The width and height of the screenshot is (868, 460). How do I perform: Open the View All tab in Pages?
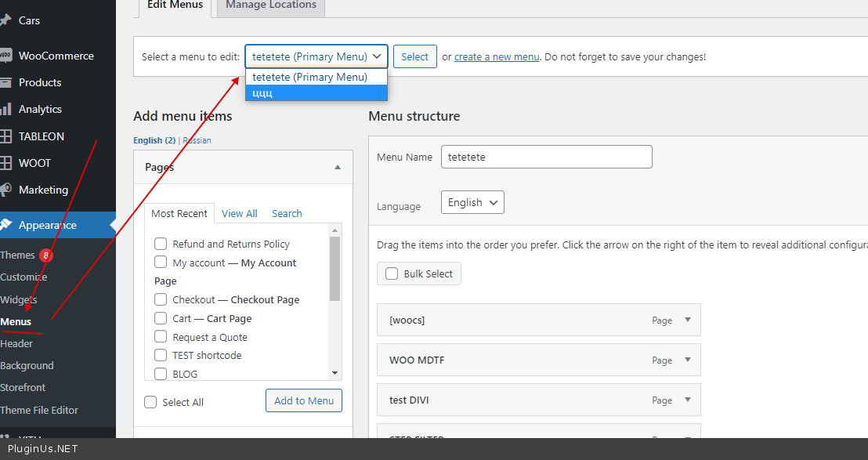coord(239,213)
